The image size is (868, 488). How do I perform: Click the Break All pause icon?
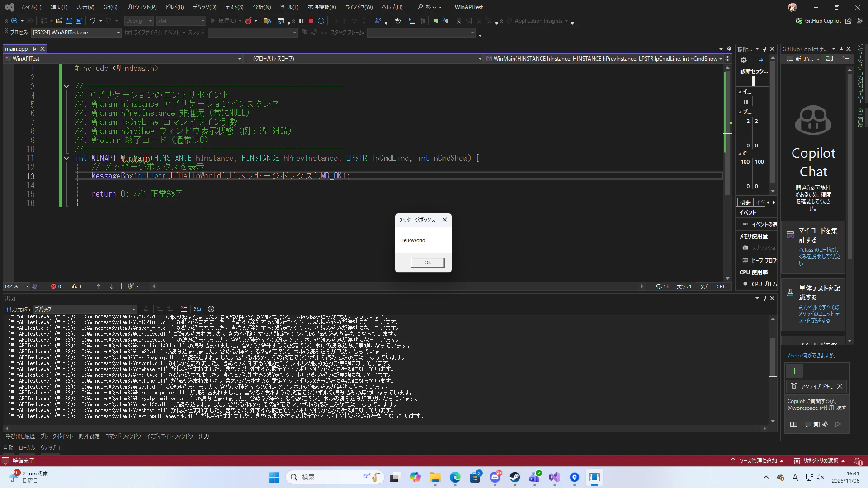[301, 21]
